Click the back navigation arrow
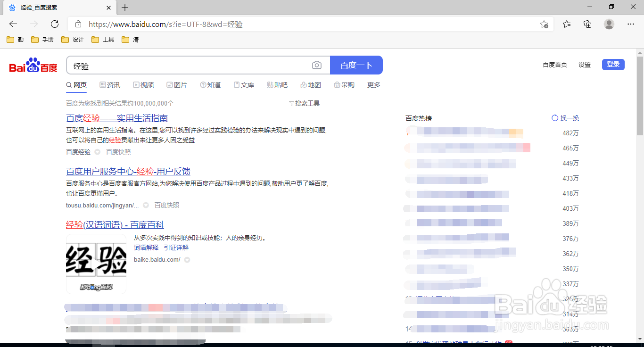 click(13, 24)
